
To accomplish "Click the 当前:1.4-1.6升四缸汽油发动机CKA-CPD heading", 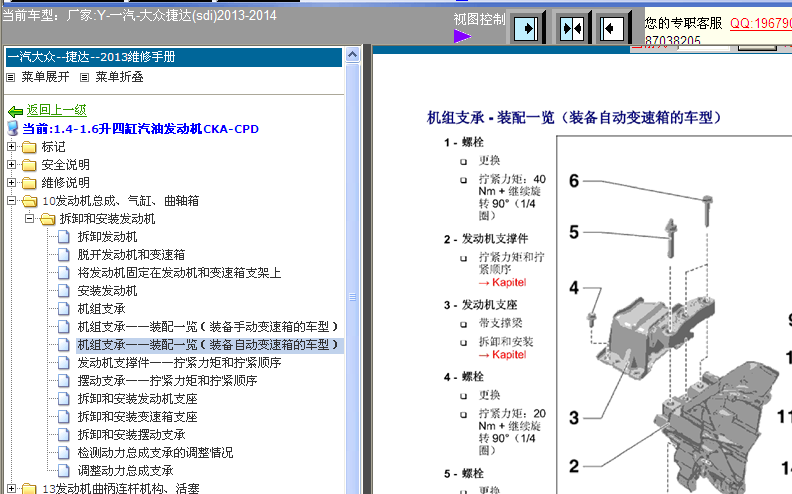I will [140, 129].
